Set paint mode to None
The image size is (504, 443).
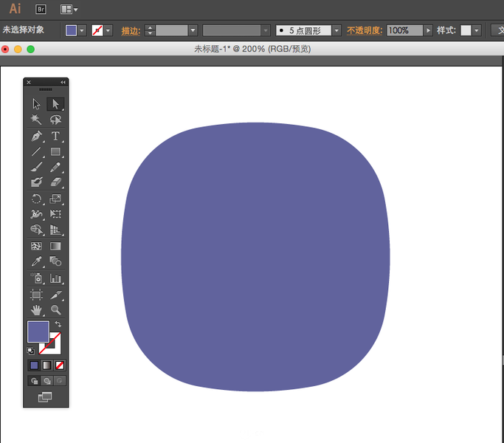[x=60, y=365]
